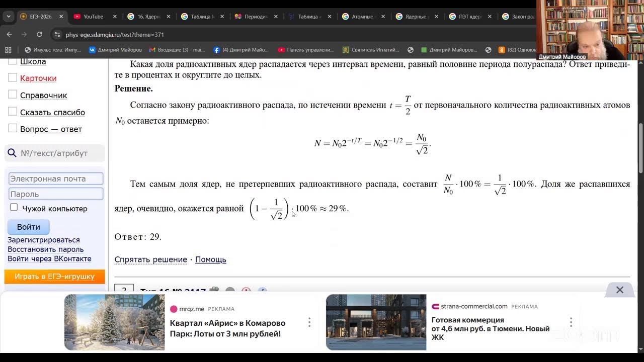Open the Gmail 'Входящие (3)' bookmark

(177, 50)
